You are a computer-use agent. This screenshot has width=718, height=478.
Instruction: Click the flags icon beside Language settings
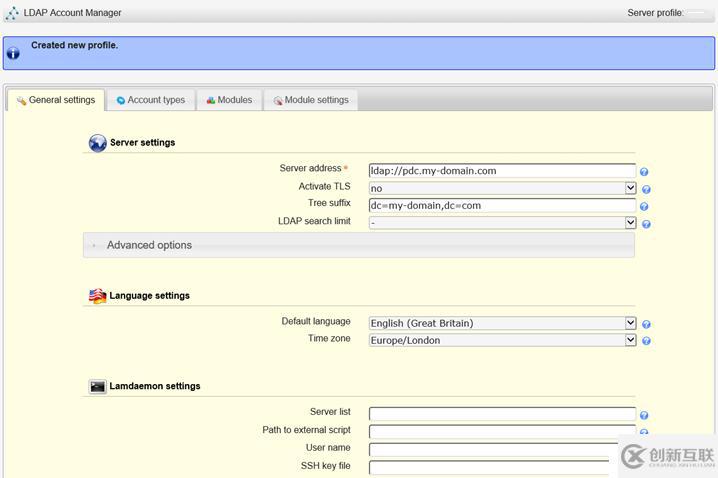pyautogui.click(x=97, y=296)
